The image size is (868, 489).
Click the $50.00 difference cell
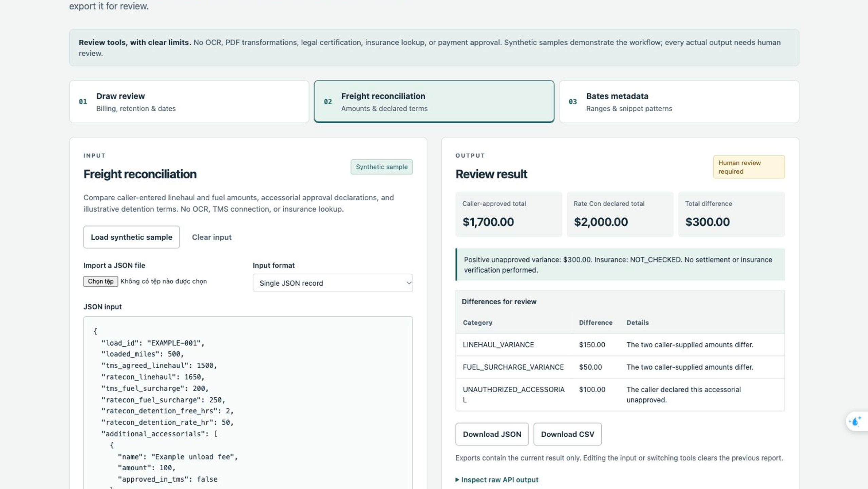590,367
